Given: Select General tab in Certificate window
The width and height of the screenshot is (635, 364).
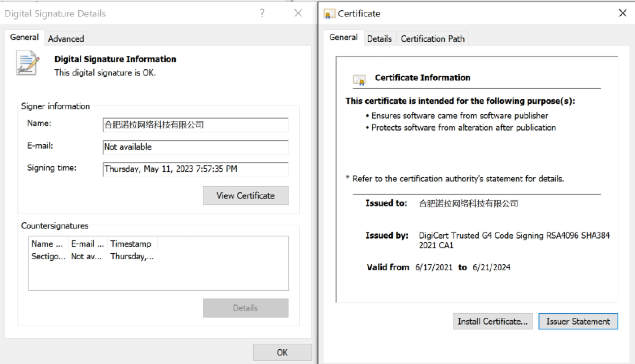Looking at the screenshot, I should pos(343,37).
